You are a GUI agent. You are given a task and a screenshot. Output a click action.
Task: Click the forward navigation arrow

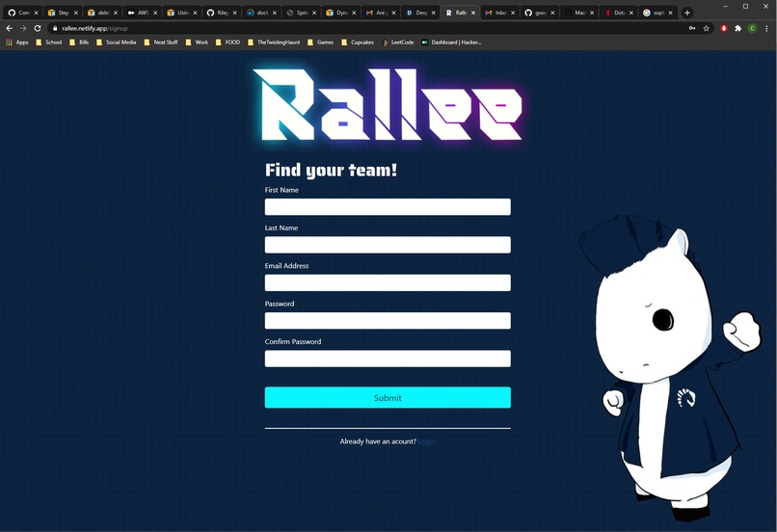click(x=23, y=28)
